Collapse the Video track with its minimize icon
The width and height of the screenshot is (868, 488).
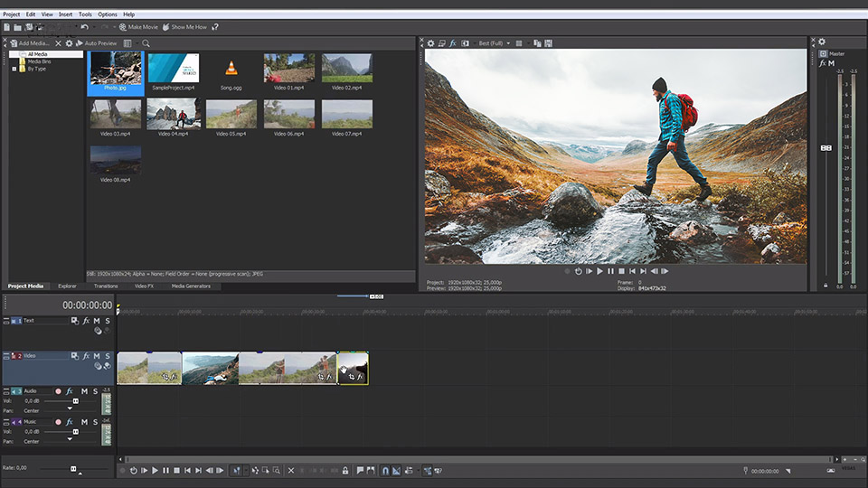pos(6,356)
